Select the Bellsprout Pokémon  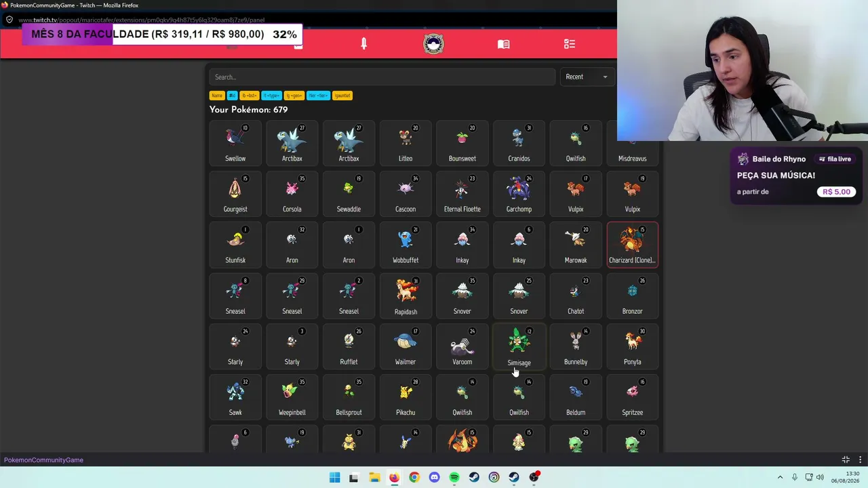tap(349, 398)
